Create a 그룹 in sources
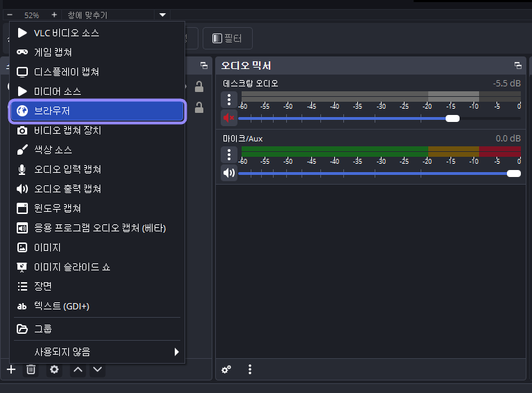 pos(97,329)
